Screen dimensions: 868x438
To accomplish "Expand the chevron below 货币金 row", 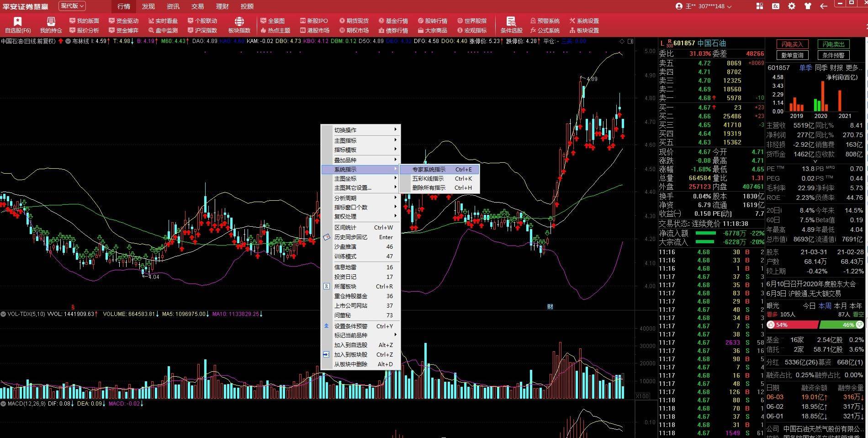I will click(x=815, y=161).
